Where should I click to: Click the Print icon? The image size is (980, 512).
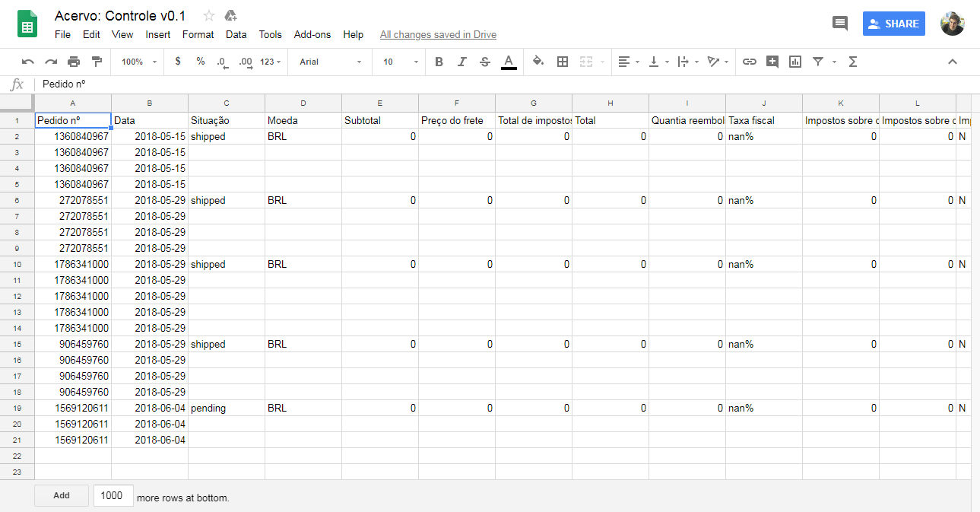pos(74,62)
